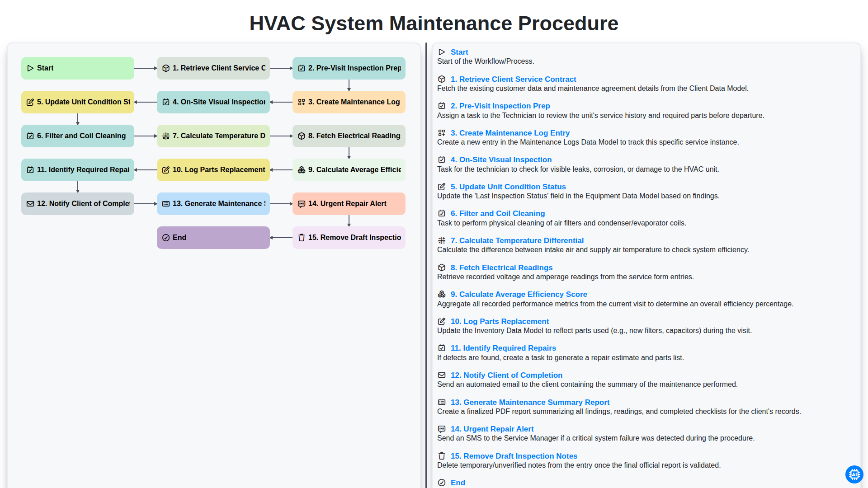Viewport: 868px width, 488px height.
Task: Open link 4. On-Site Visual Inspection
Action: (x=501, y=160)
